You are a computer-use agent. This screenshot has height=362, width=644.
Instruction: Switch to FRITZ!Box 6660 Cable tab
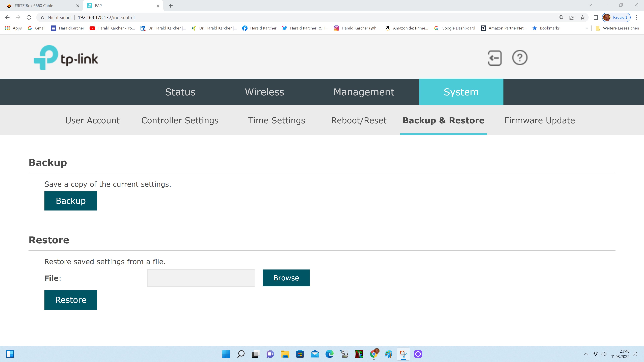click(x=34, y=6)
